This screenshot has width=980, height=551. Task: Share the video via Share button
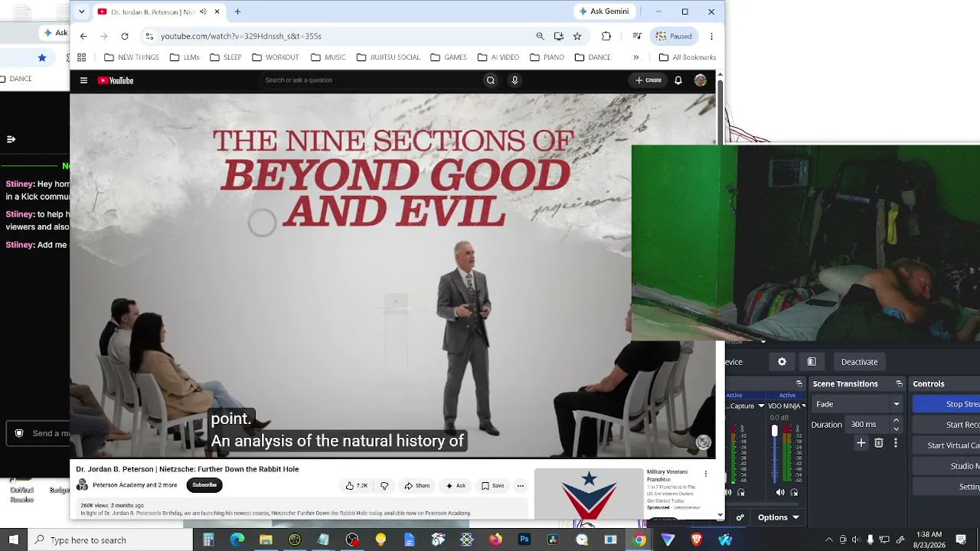coord(417,485)
